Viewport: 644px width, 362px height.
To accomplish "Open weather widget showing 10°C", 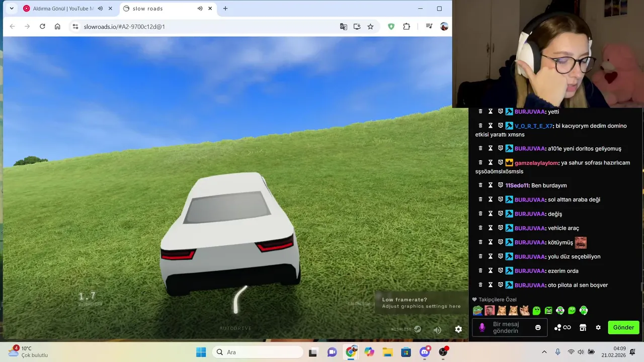I will pos(28,351).
